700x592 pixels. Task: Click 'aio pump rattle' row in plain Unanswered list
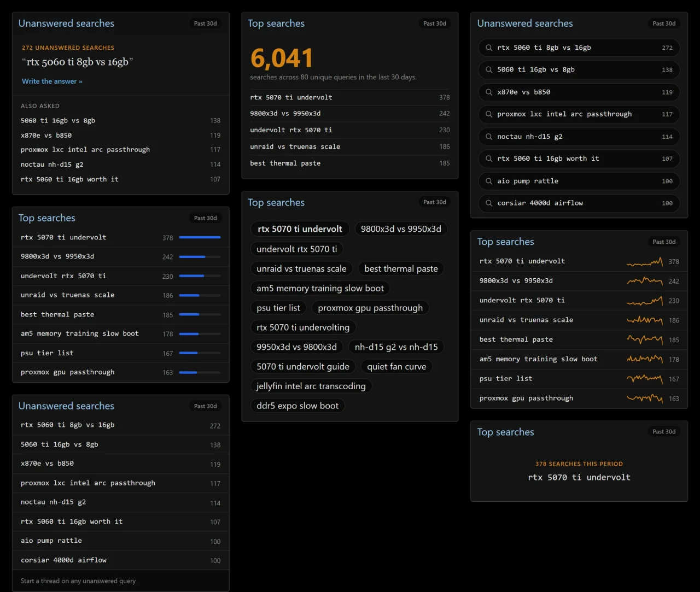pos(120,541)
